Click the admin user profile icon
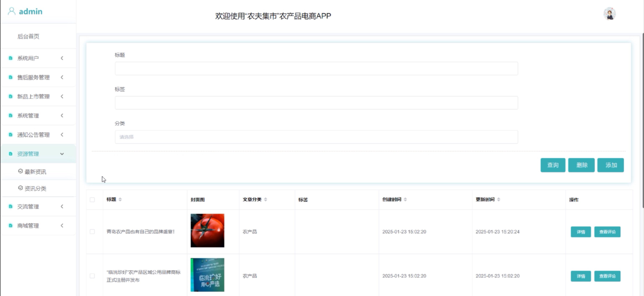 coord(12,11)
